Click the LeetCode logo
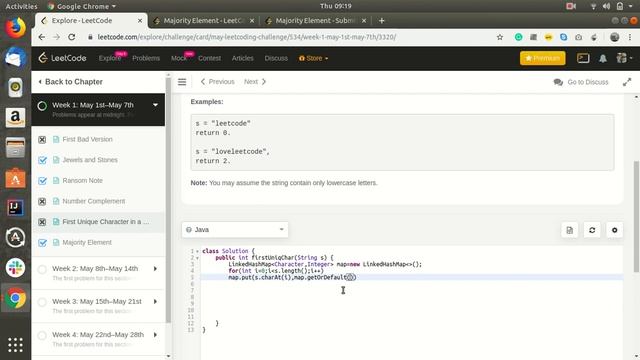The image size is (640, 360). click(x=62, y=58)
